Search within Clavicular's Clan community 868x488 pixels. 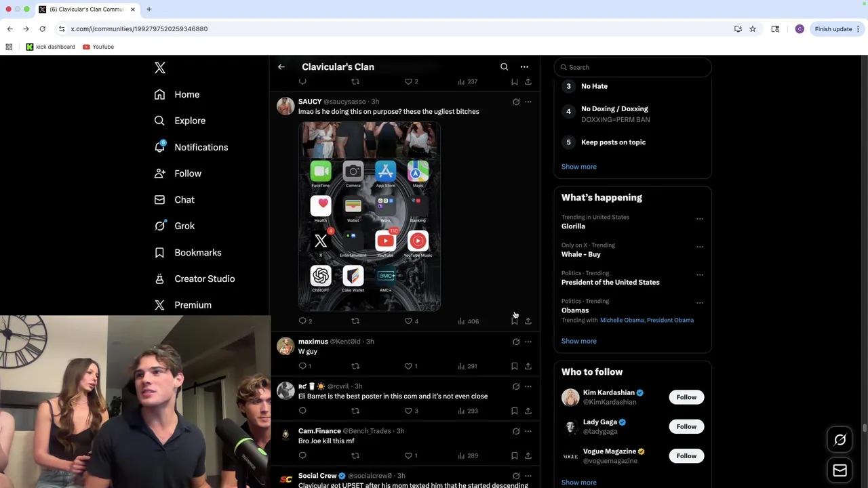click(x=504, y=67)
